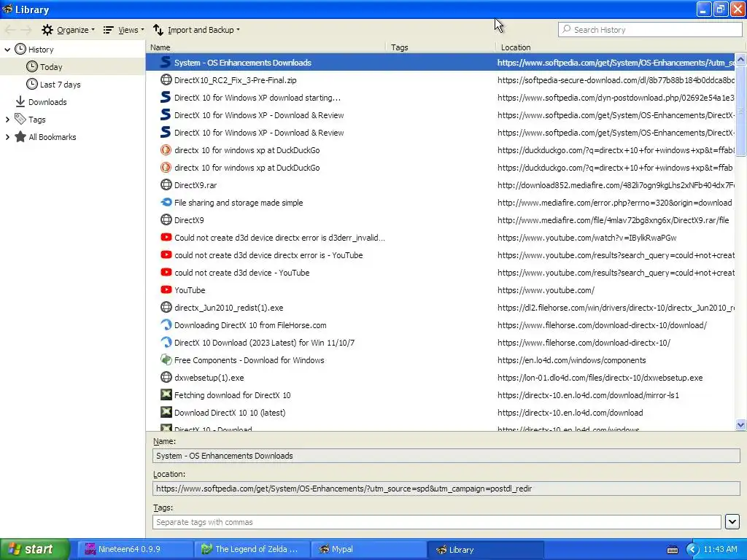Viewport: 747px width, 560px height.
Task: Click the Tags label icon
Action: click(x=20, y=119)
